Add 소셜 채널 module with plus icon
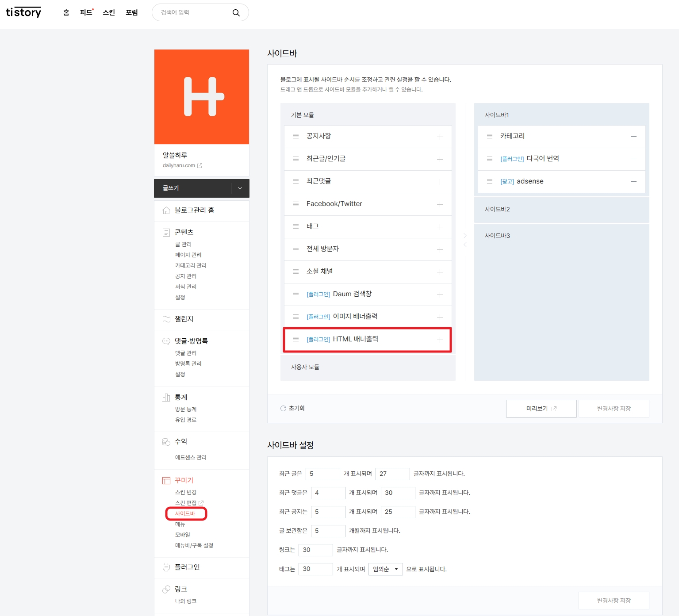This screenshot has width=679, height=616. 440,272
